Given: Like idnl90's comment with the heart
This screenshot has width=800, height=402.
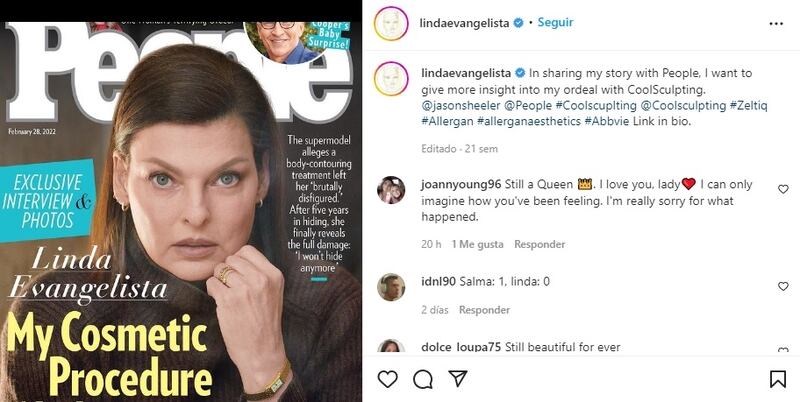Looking at the screenshot, I should (x=783, y=287).
